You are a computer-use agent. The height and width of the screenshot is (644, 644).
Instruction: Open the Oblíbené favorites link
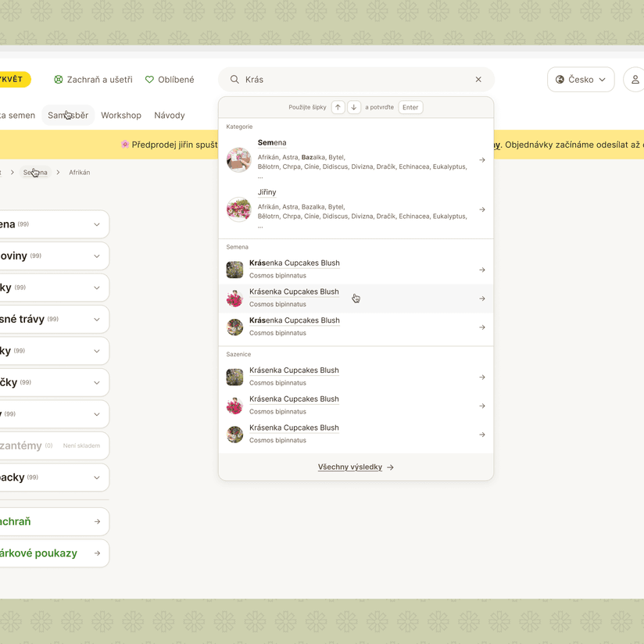point(170,79)
